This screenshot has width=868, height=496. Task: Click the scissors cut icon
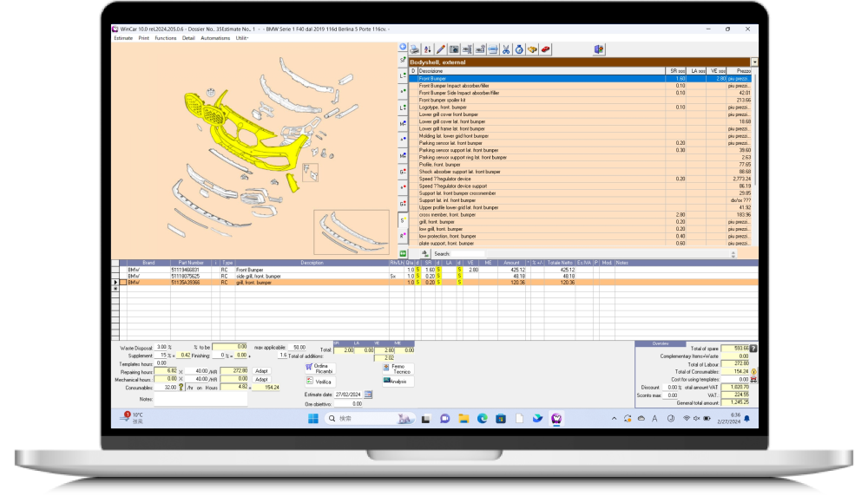[x=505, y=49]
